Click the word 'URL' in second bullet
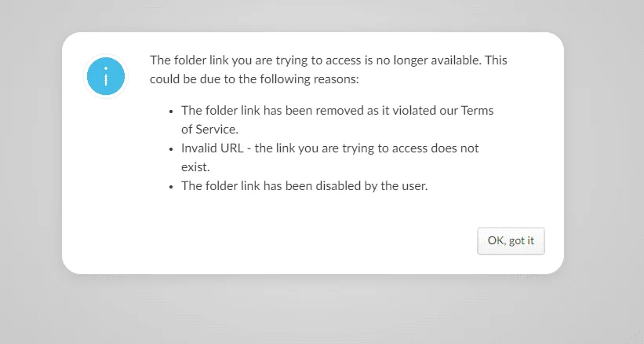 coord(232,148)
